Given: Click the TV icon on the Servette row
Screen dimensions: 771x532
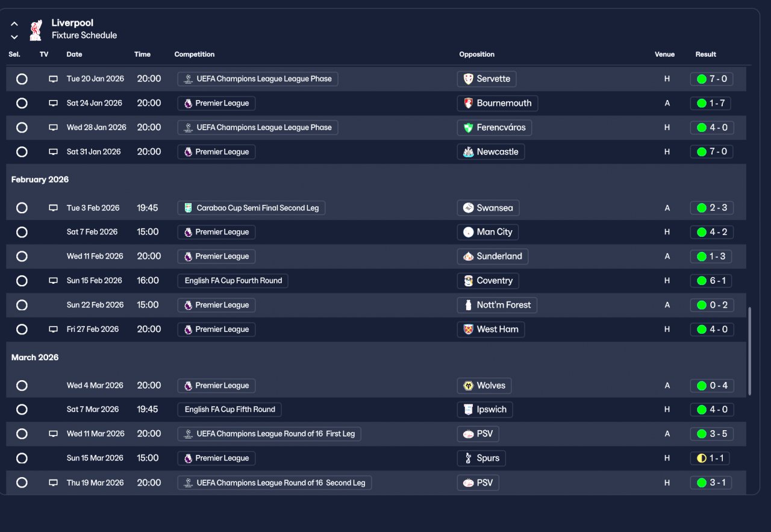Looking at the screenshot, I should [53, 79].
